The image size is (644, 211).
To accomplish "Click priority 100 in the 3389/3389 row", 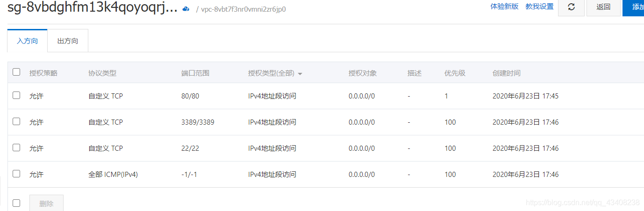I will click(x=450, y=122).
